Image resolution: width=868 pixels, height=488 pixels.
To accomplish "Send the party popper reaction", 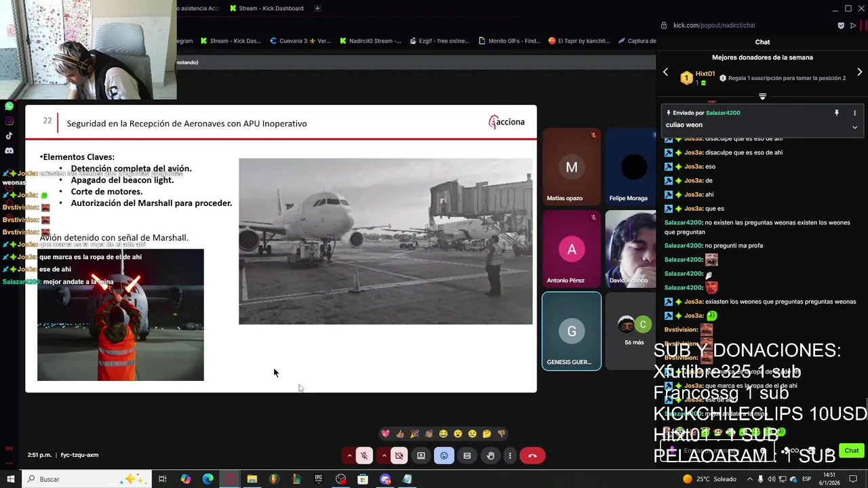I will coord(414,434).
